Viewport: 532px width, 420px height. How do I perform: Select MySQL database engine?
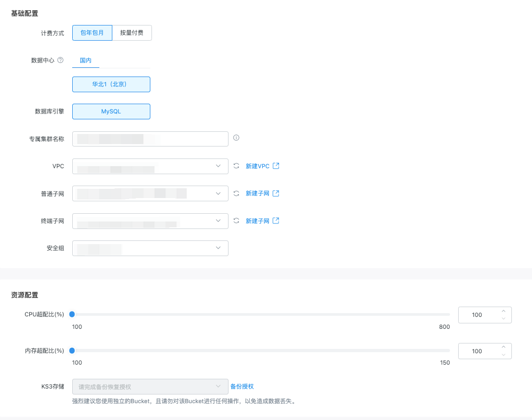click(x=111, y=112)
